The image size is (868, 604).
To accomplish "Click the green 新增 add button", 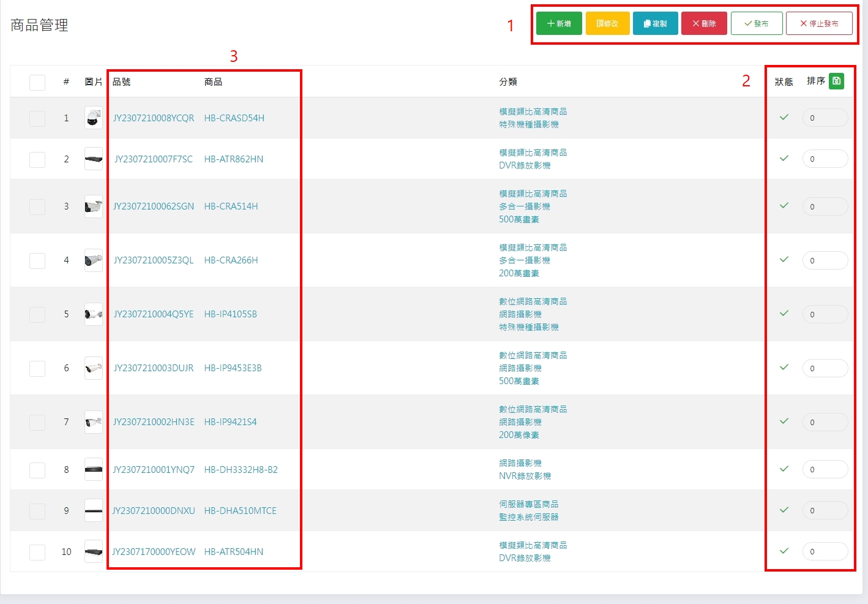I will point(559,23).
